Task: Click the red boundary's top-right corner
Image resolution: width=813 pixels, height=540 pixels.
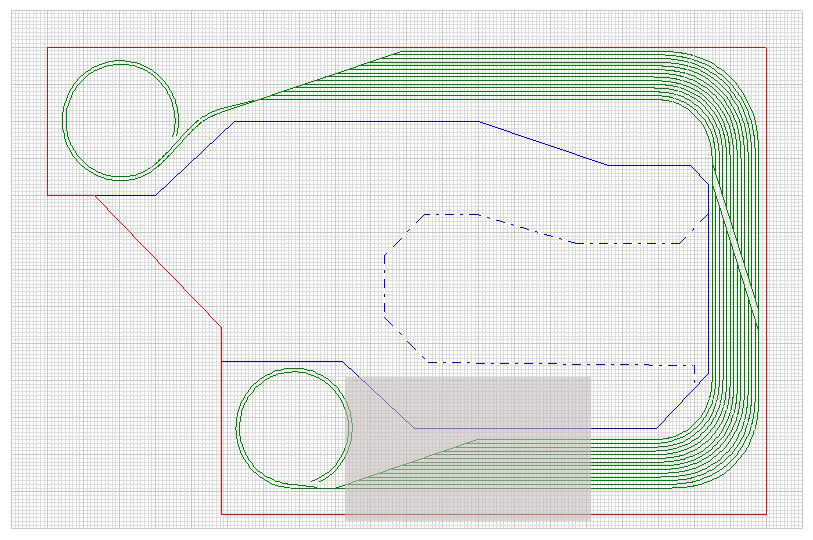Action: tap(765, 47)
